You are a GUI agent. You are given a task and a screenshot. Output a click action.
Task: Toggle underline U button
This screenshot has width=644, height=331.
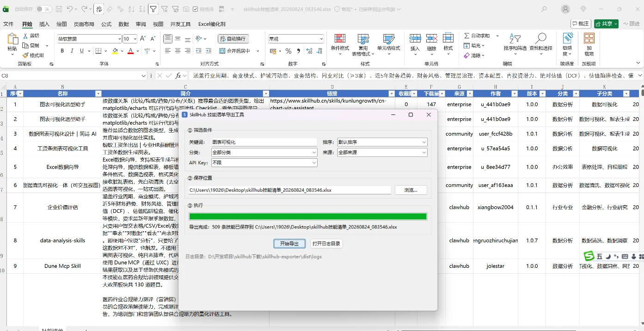click(x=82, y=51)
